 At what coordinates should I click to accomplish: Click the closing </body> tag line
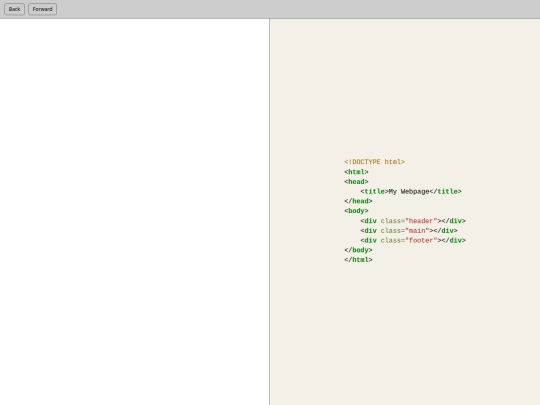point(358,250)
